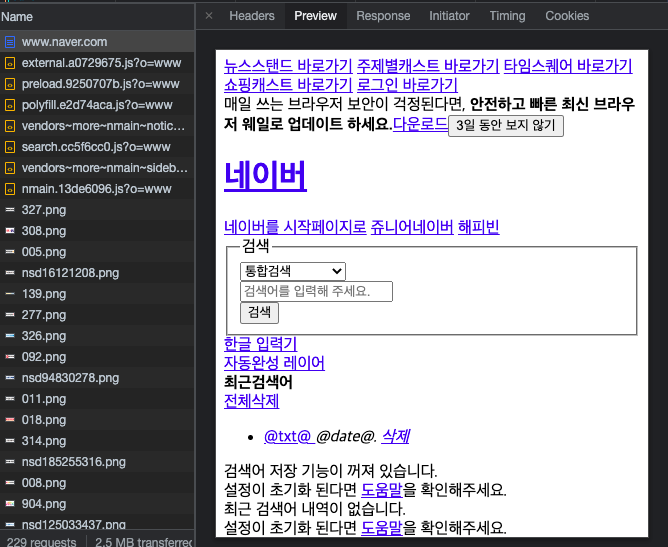Click the 한글 입력기 link
668x547 pixels.
261,343
